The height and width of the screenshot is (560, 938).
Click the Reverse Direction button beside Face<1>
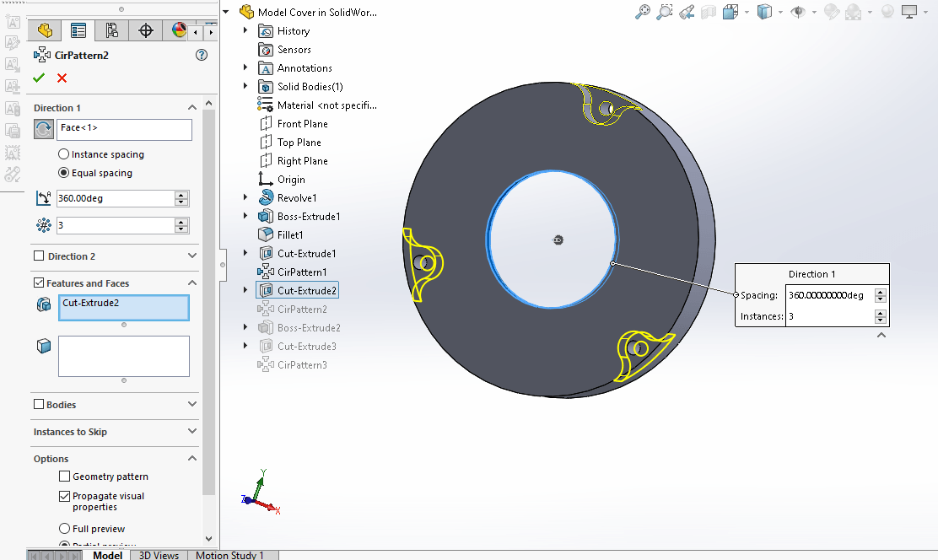click(x=44, y=129)
